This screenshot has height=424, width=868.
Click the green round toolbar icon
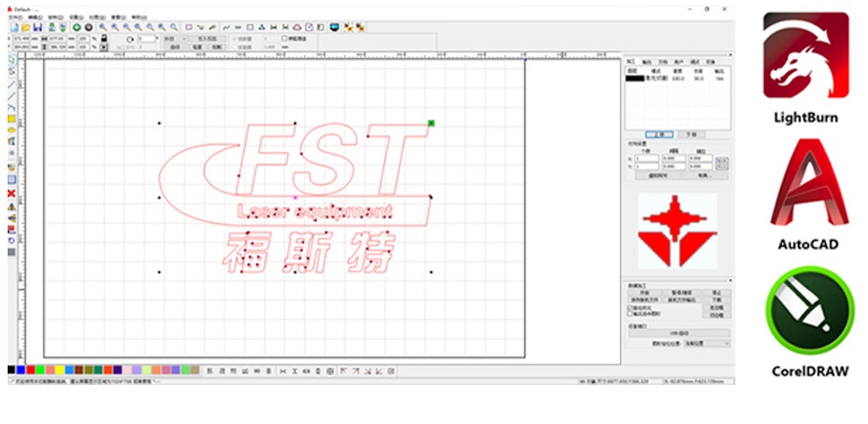[x=77, y=27]
